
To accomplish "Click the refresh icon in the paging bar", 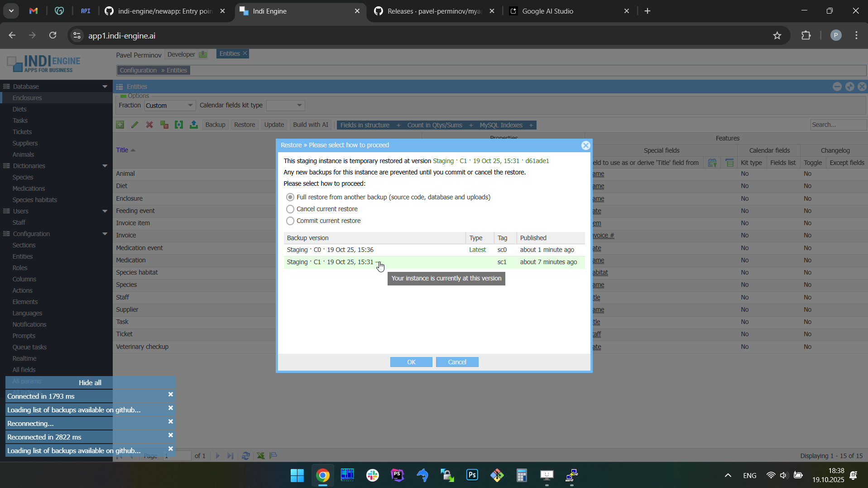I will coord(246,456).
